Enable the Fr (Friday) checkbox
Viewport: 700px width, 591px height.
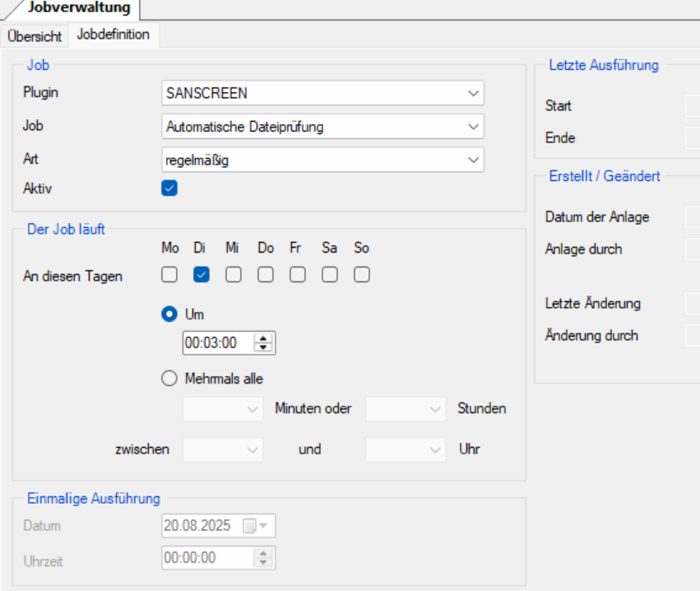coord(298,275)
